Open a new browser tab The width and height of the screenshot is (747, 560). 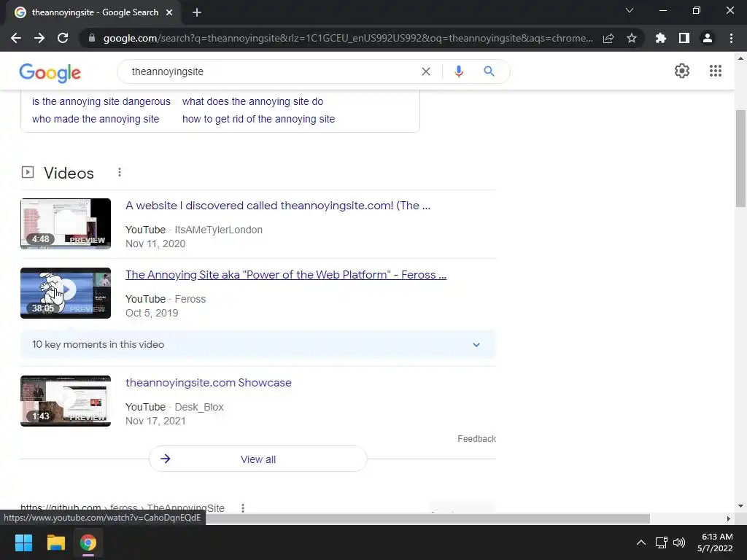tap(197, 12)
